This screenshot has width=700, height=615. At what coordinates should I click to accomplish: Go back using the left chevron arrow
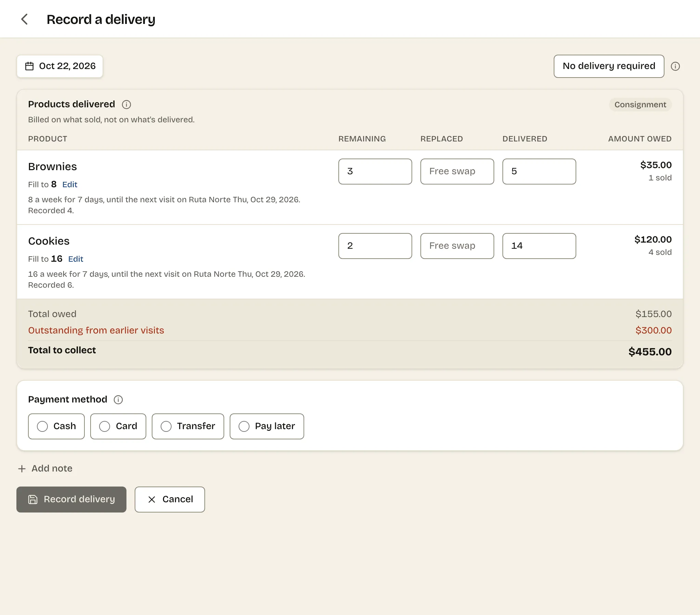24,19
